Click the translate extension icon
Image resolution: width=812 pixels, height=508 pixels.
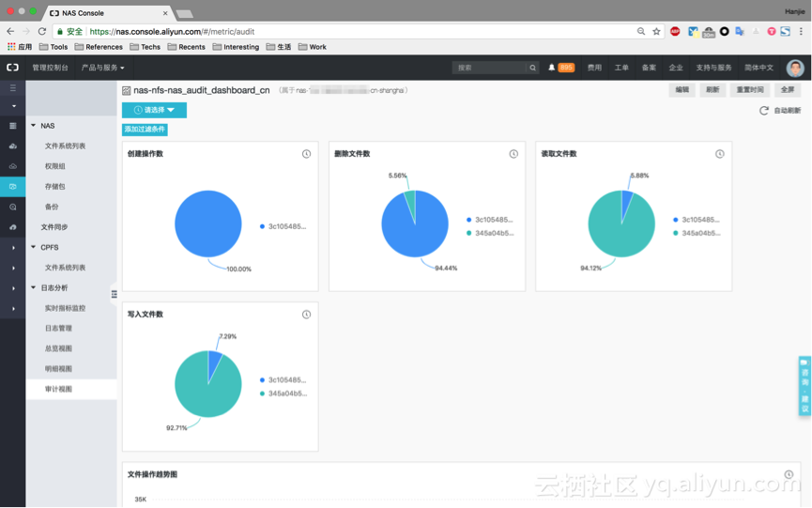point(740,32)
